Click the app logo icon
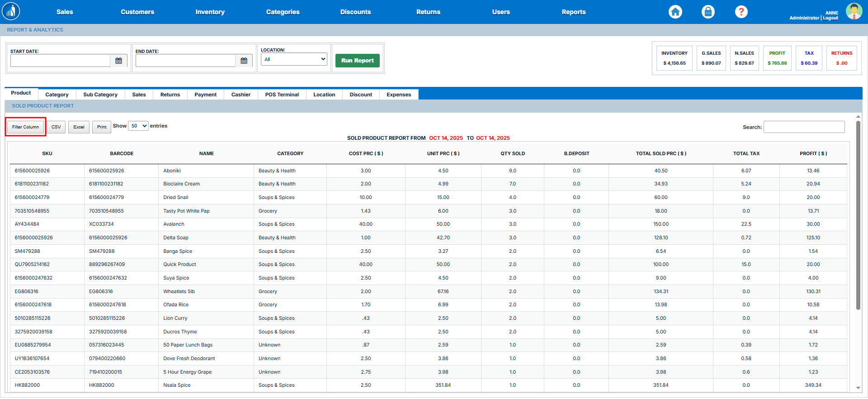This screenshot has height=399, width=868. point(11,12)
